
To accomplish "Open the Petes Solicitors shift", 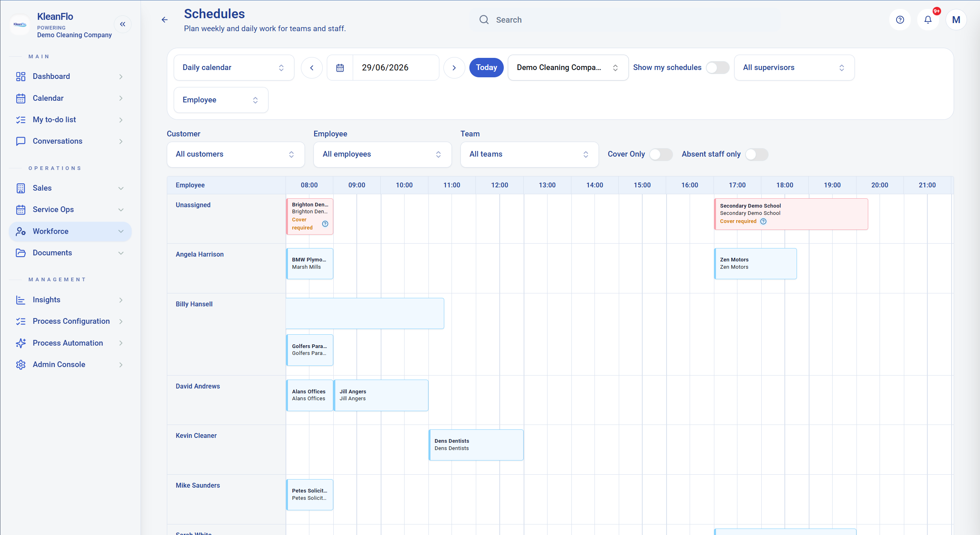I will [x=310, y=495].
